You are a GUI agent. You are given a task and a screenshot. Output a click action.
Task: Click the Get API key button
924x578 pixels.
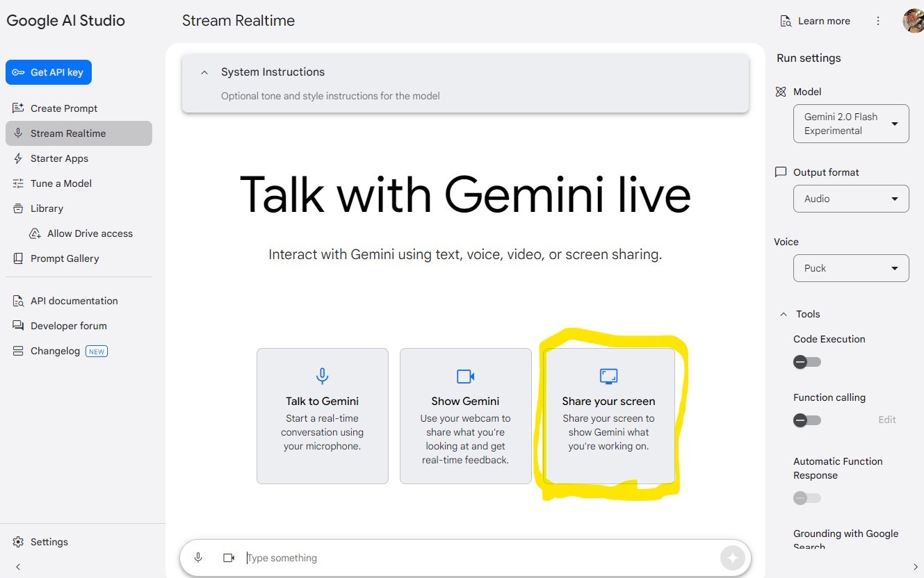tap(49, 72)
